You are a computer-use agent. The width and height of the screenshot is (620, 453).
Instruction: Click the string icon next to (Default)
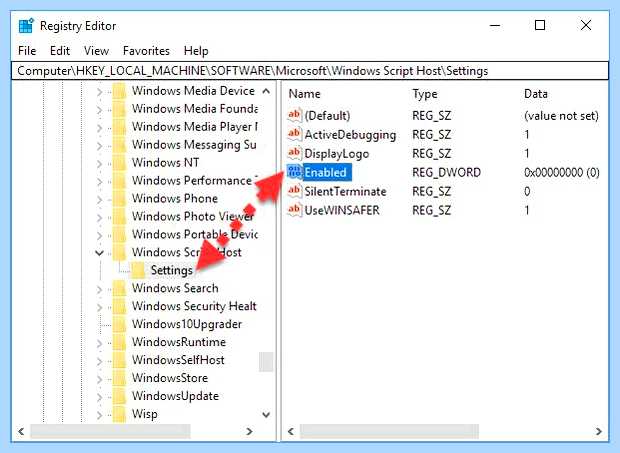click(x=294, y=115)
